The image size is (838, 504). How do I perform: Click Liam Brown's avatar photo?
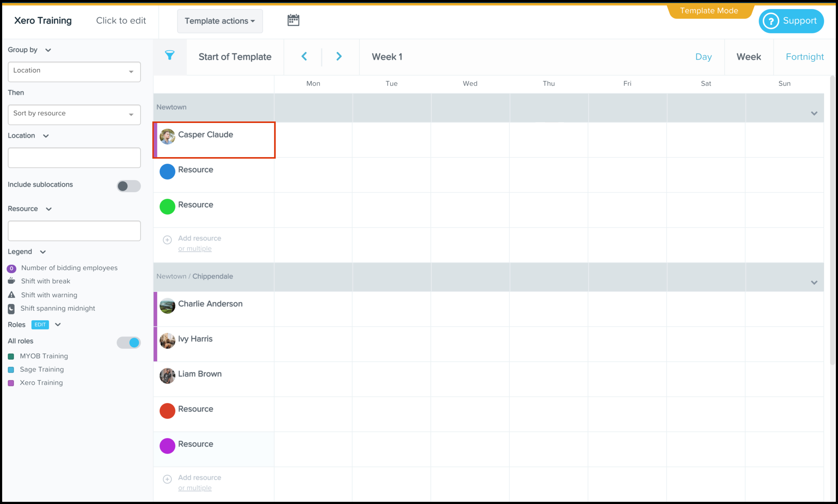167,376
